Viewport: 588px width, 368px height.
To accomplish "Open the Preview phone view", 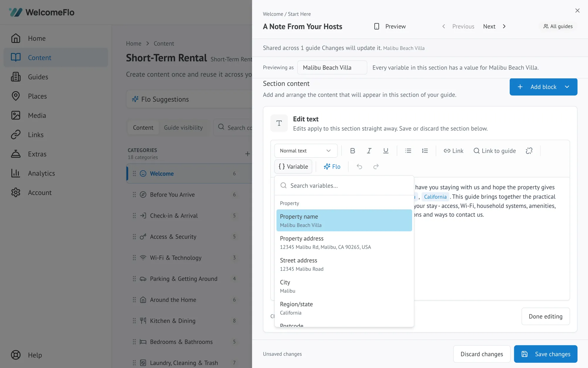I will click(390, 26).
